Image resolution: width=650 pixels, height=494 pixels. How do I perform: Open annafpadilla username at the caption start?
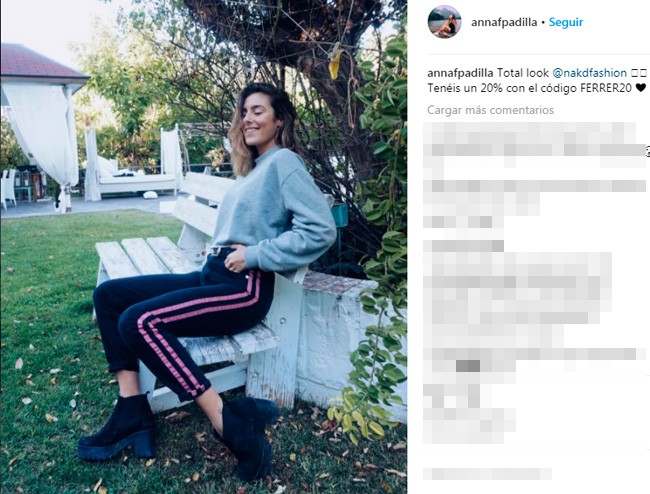pyautogui.click(x=460, y=73)
